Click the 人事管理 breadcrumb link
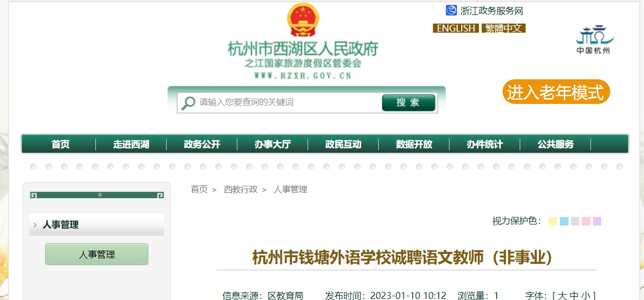The width and height of the screenshot is (644, 300). tap(290, 190)
